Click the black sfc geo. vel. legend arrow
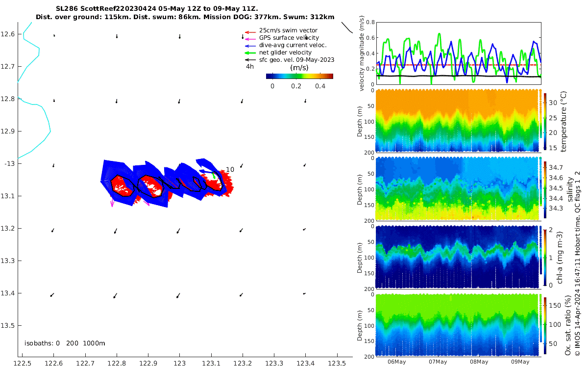This screenshot has height=368, width=588. 250,60
